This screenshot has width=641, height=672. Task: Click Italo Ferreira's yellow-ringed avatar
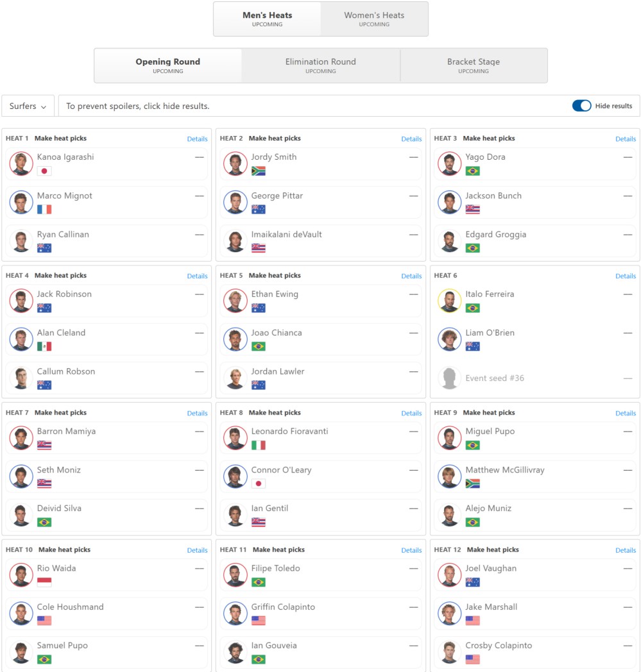[x=449, y=301]
